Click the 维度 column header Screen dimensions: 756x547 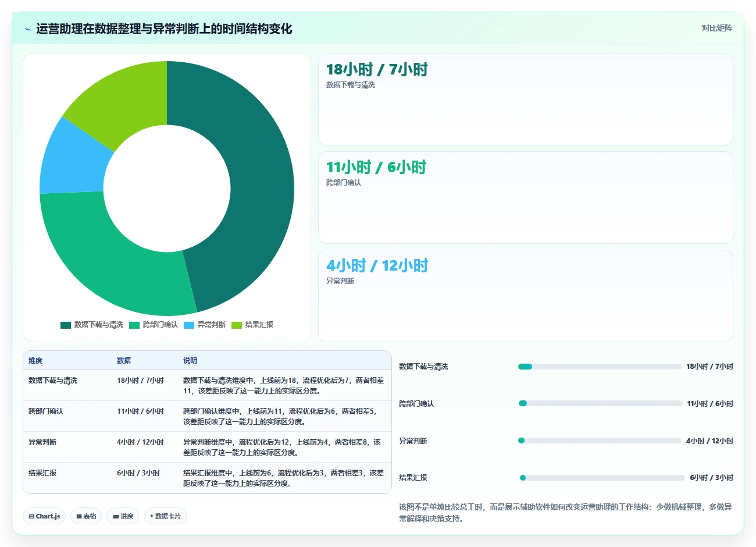pyautogui.click(x=35, y=361)
